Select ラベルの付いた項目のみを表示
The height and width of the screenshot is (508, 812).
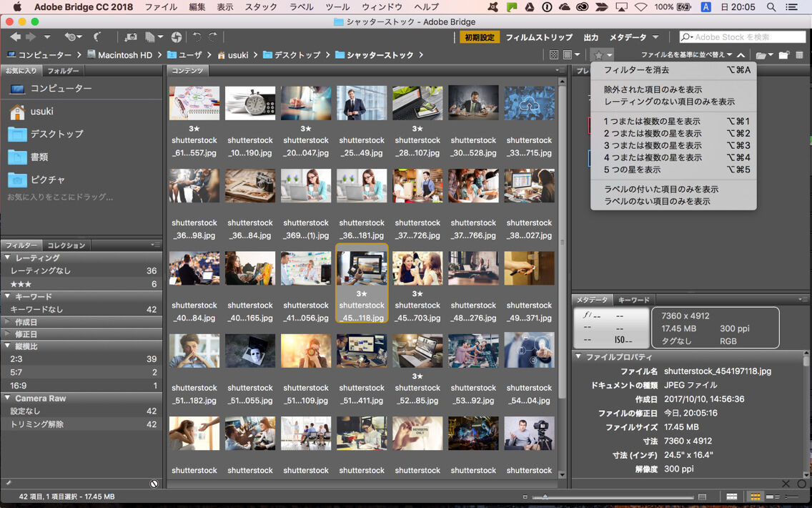click(673, 189)
